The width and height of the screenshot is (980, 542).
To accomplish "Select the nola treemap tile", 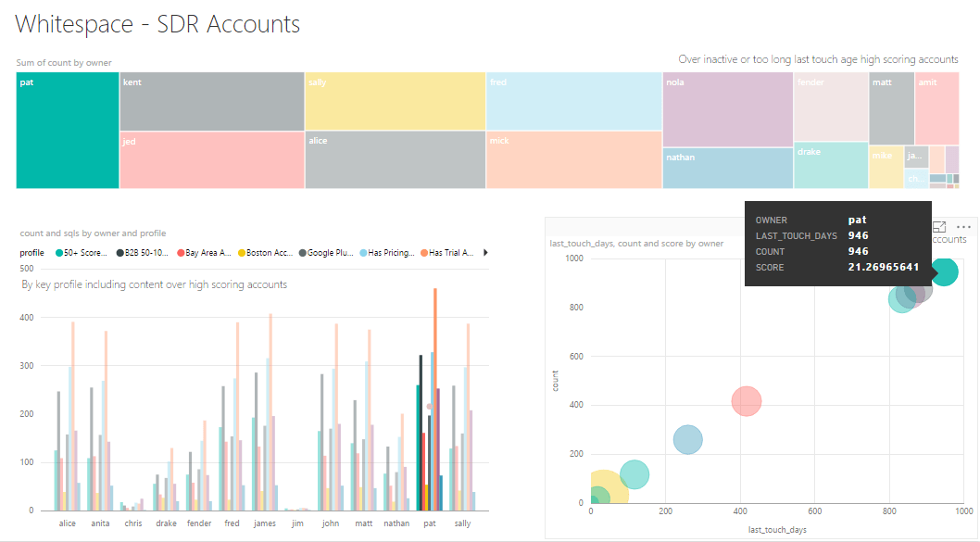I will (727, 109).
